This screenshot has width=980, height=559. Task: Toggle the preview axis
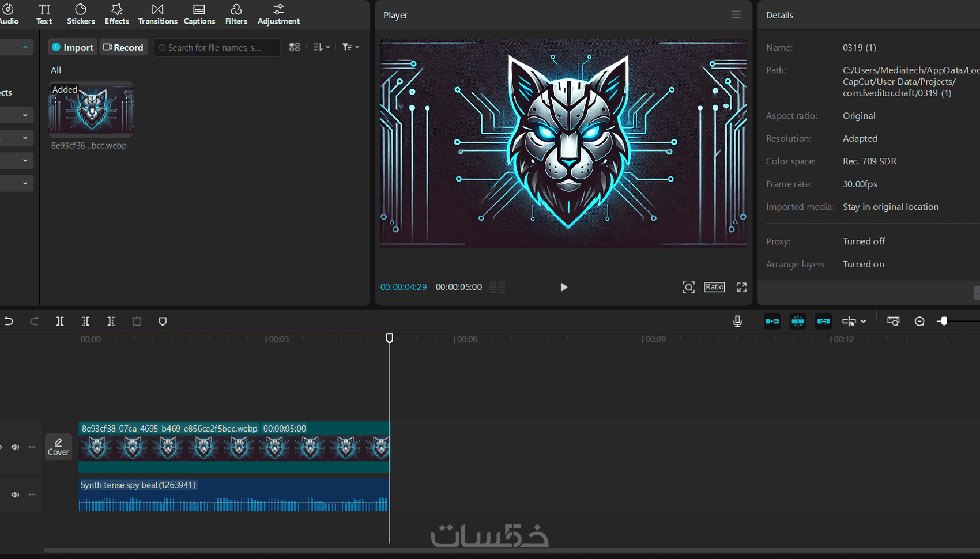click(849, 322)
